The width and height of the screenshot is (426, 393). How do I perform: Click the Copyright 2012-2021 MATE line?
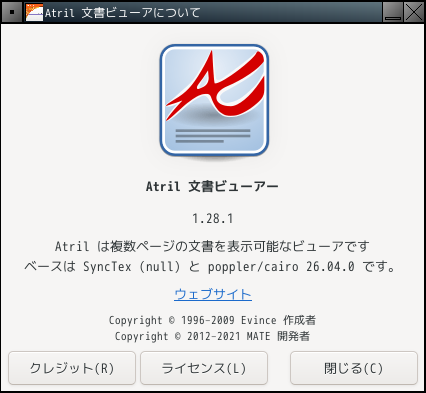tap(212, 336)
